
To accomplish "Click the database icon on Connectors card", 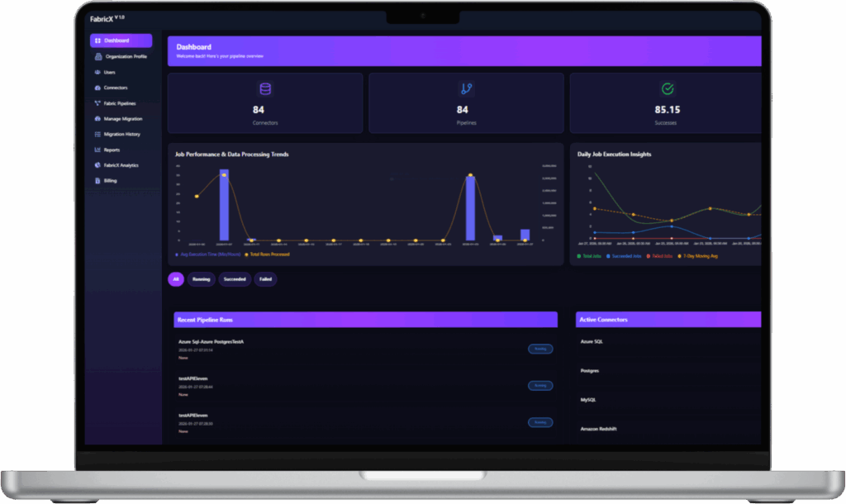I will (265, 89).
